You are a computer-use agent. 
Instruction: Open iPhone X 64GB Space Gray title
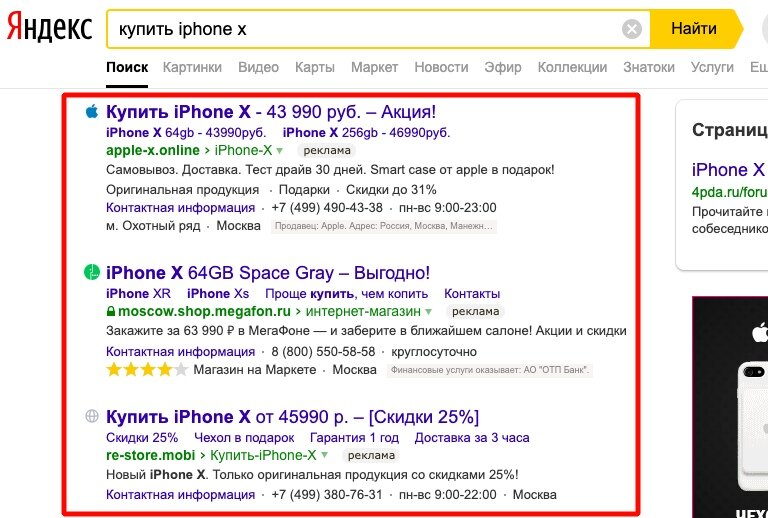268,273
